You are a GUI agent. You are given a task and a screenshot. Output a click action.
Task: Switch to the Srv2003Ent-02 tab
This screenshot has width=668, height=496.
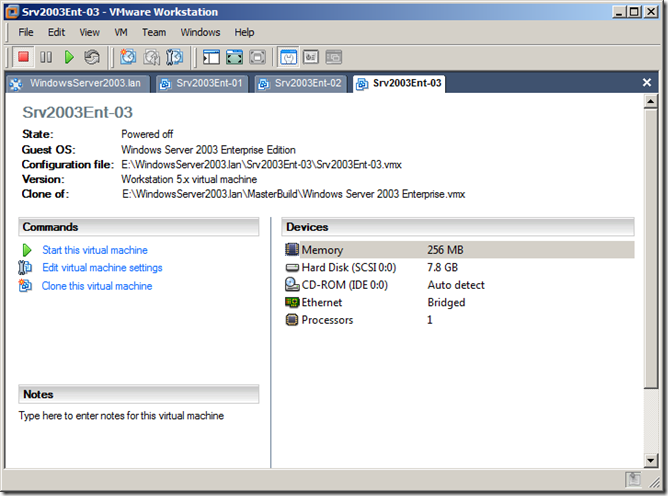point(301,84)
